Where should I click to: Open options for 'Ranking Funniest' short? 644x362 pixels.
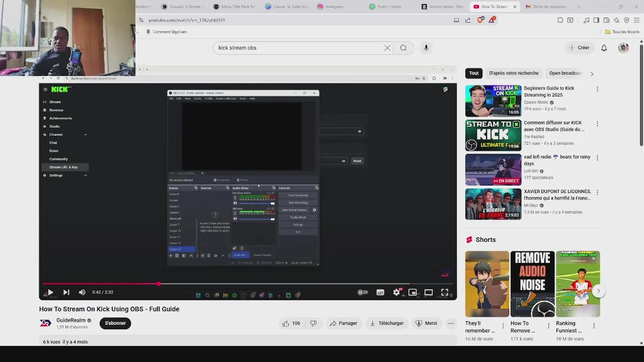click(594, 326)
